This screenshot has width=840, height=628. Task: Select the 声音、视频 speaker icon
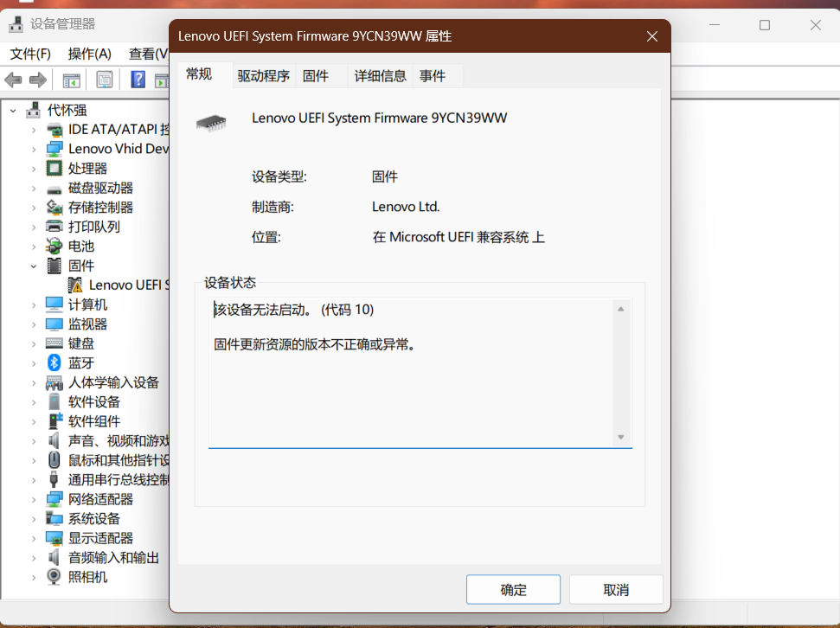[x=55, y=440]
